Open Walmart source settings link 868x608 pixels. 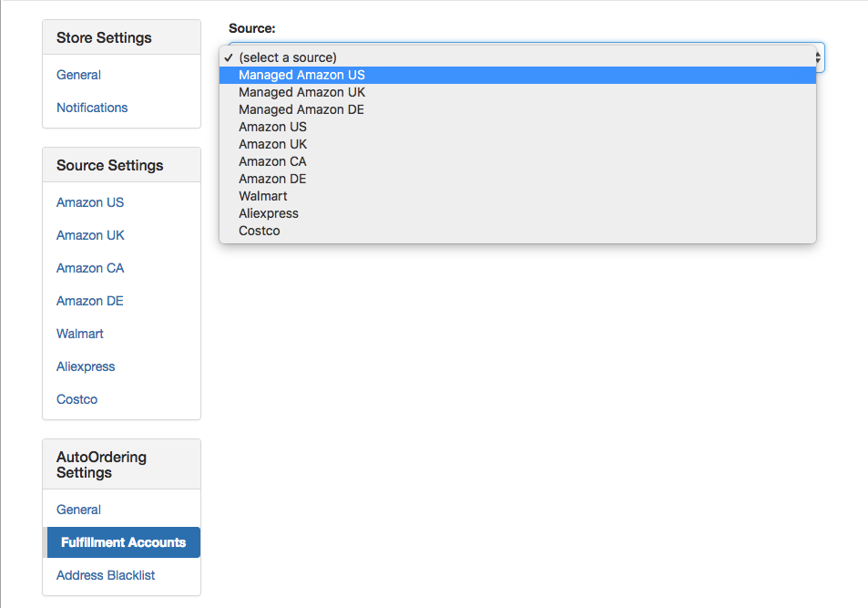[x=80, y=334]
